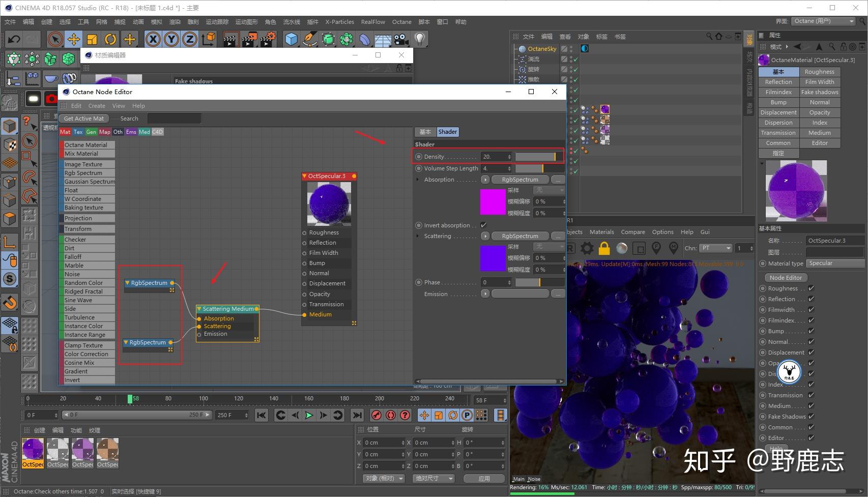Select the Move tool in top toolbar
The width and height of the screenshot is (868, 497).
click(x=73, y=39)
